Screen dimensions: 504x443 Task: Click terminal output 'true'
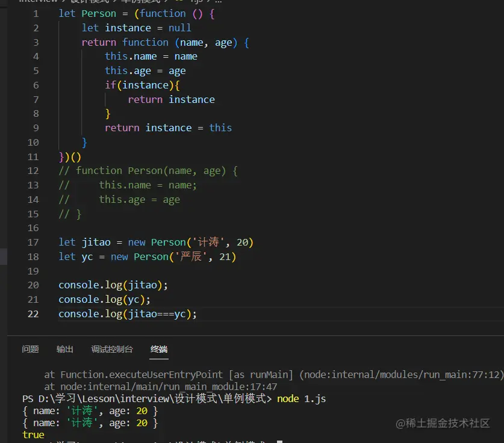pyautogui.click(x=34, y=435)
